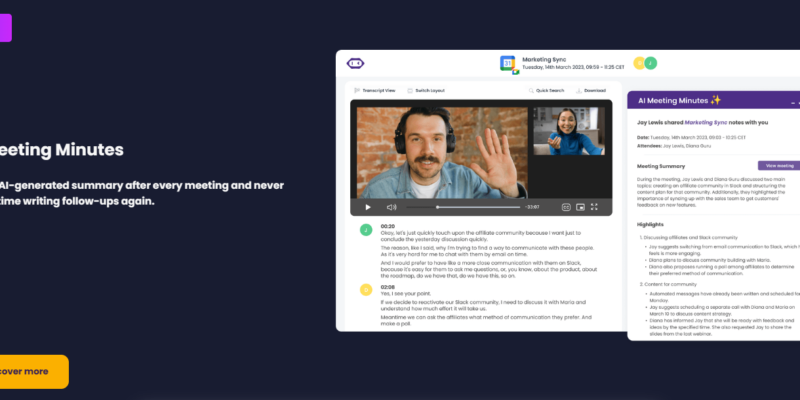Click the green J avatar in transcript
The width and height of the screenshot is (800, 400).
(366, 230)
